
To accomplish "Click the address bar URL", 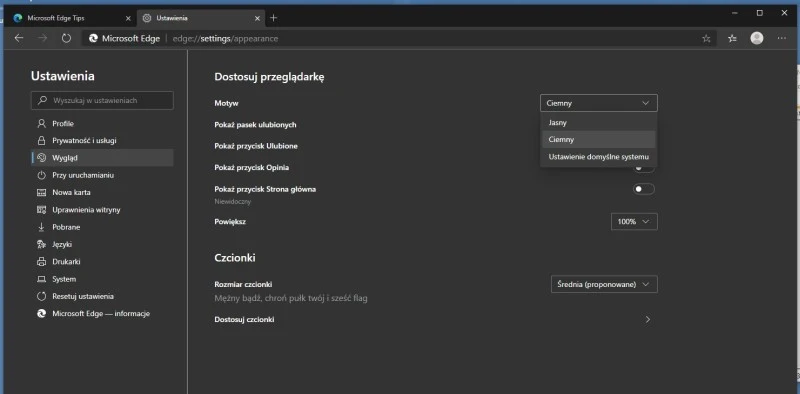I will pos(226,38).
